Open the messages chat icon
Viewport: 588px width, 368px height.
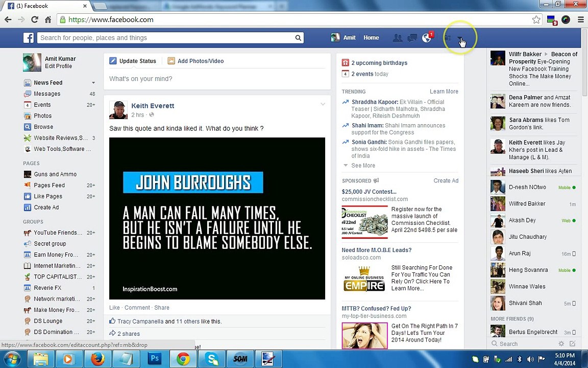[412, 37]
